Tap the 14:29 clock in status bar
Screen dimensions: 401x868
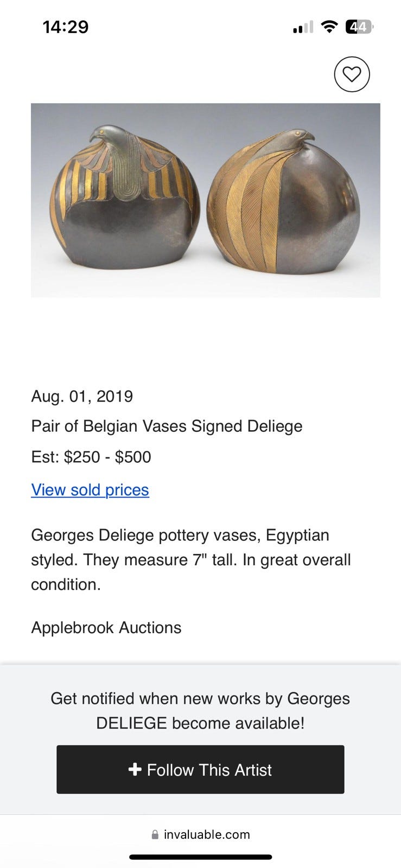point(66,27)
